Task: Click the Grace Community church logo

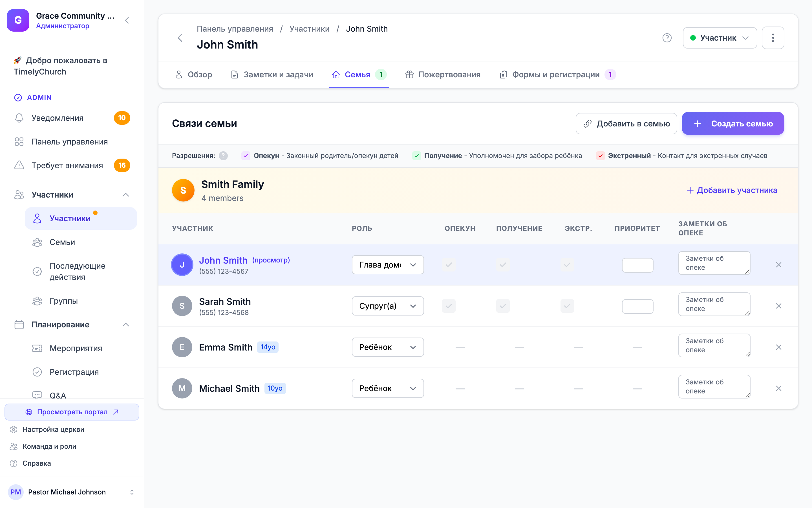Action: pos(18,20)
